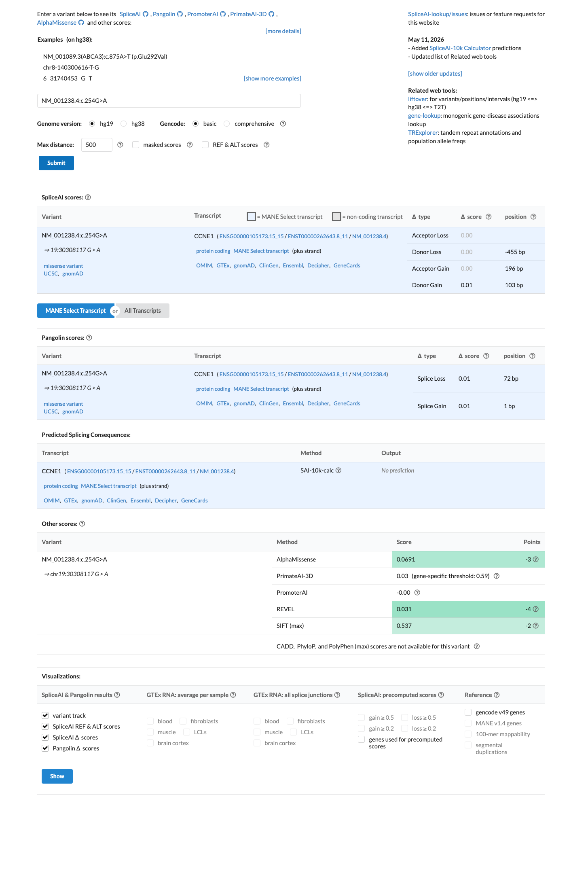Click help icon next to Max distance
Image resolution: width=588 pixels, height=890 pixels.
[120, 145]
